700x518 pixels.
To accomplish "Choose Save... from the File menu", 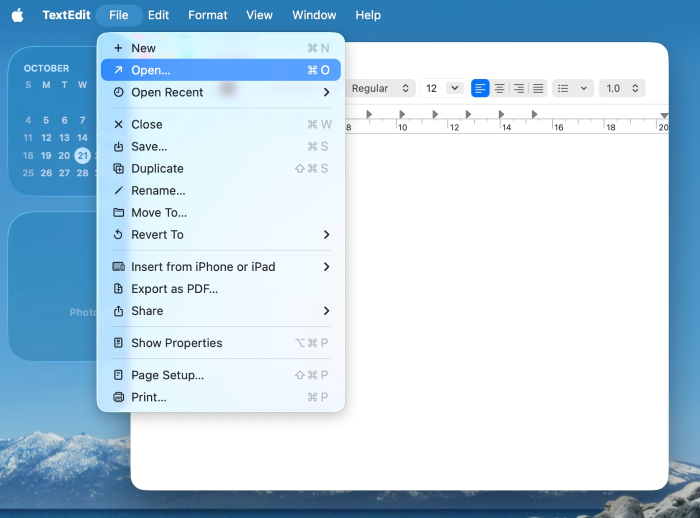I will coord(221,146).
